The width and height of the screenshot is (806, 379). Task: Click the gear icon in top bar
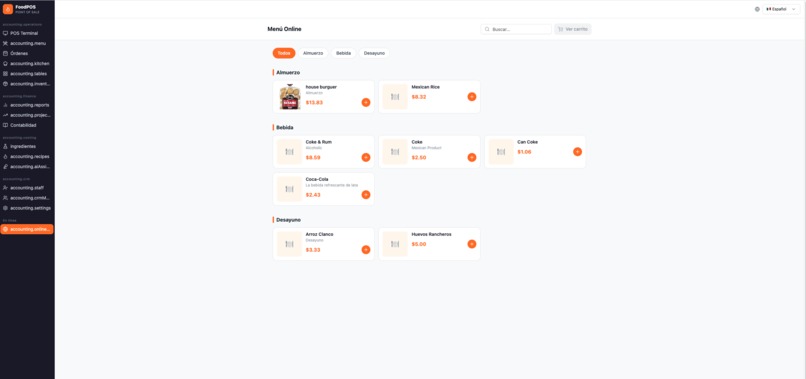coord(757,9)
